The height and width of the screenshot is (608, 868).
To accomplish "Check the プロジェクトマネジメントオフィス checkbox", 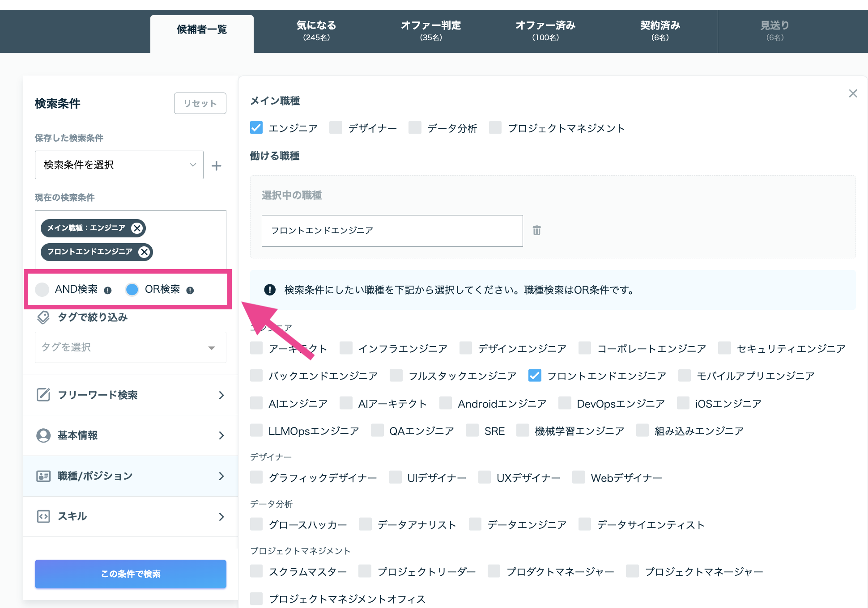I will coord(256,599).
